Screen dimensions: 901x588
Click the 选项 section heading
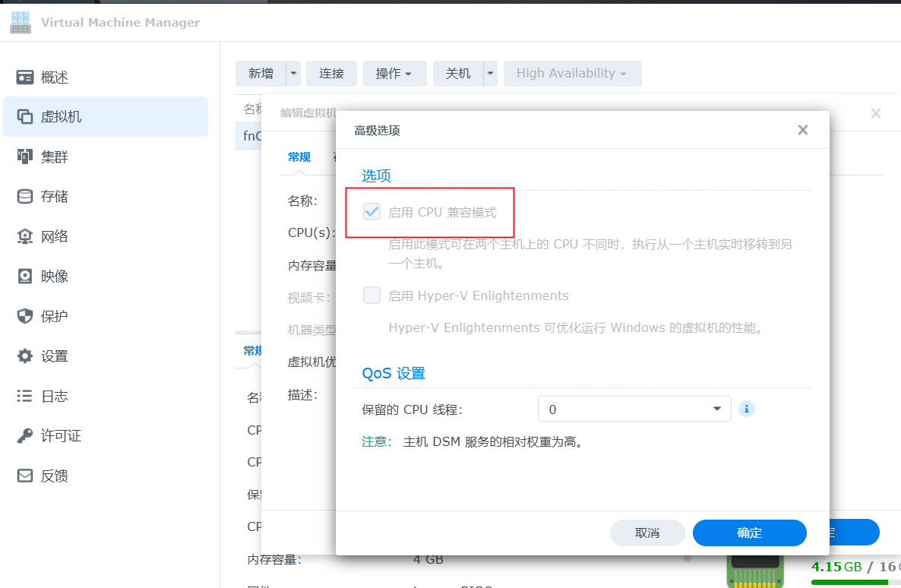tap(376, 175)
